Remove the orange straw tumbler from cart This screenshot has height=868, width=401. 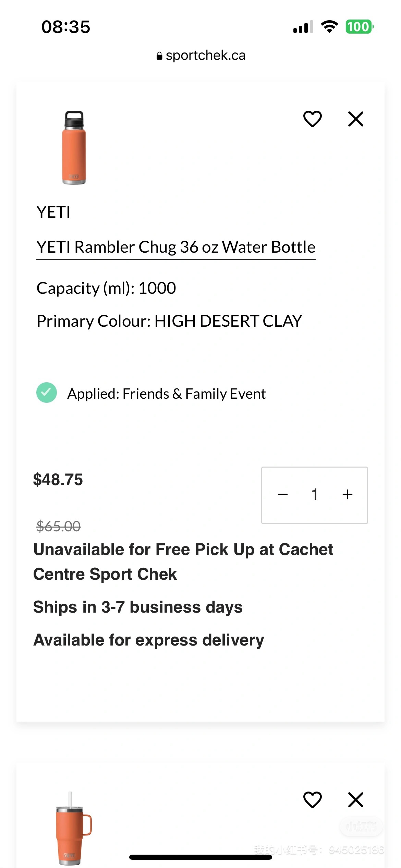tap(355, 800)
